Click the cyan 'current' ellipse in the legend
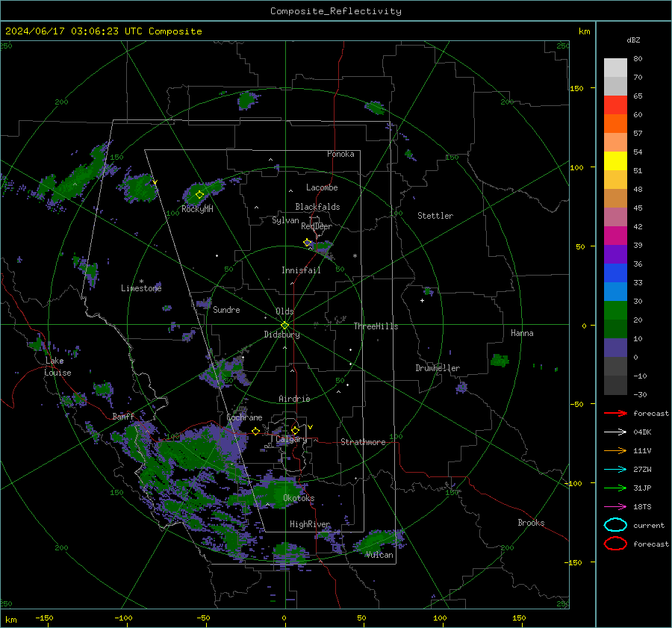This screenshot has width=672, height=628. click(x=615, y=525)
